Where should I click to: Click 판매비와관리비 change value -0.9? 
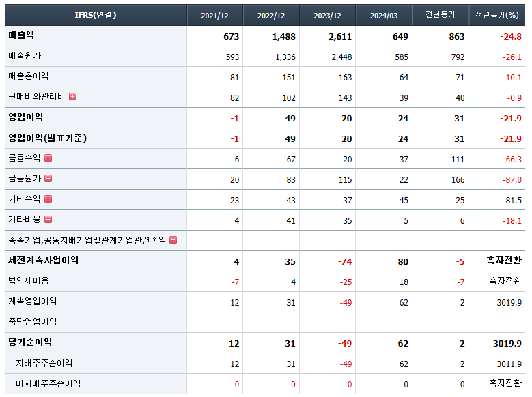point(514,98)
